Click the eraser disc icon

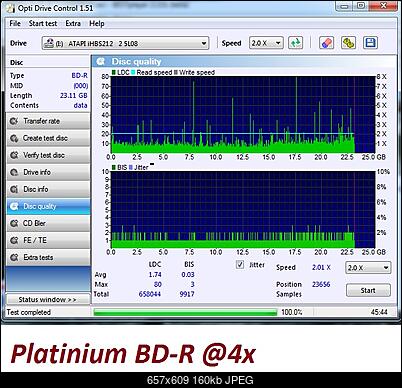(x=326, y=43)
